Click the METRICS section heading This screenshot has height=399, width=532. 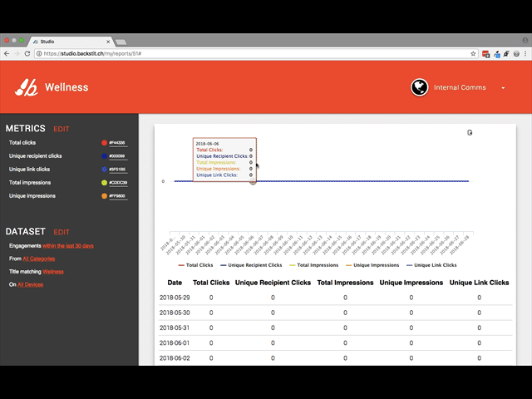pyautogui.click(x=26, y=129)
